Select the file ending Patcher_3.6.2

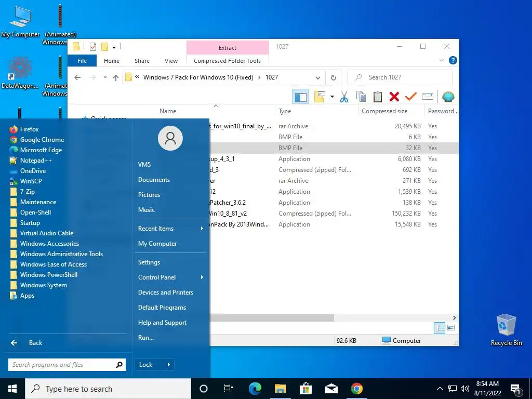pyautogui.click(x=228, y=203)
